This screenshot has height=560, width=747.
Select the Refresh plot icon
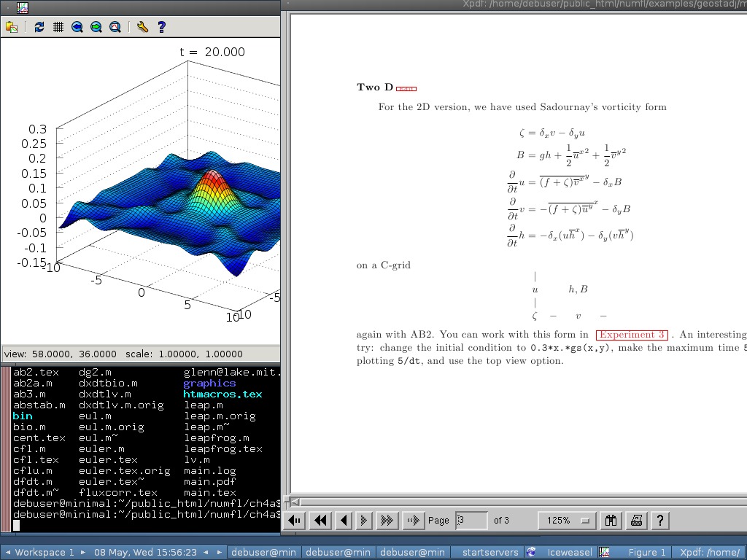[x=39, y=27]
